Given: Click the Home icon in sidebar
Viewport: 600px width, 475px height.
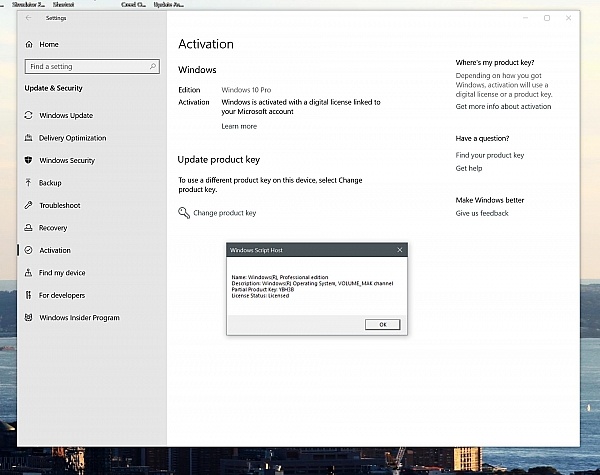Looking at the screenshot, I should 29,44.
